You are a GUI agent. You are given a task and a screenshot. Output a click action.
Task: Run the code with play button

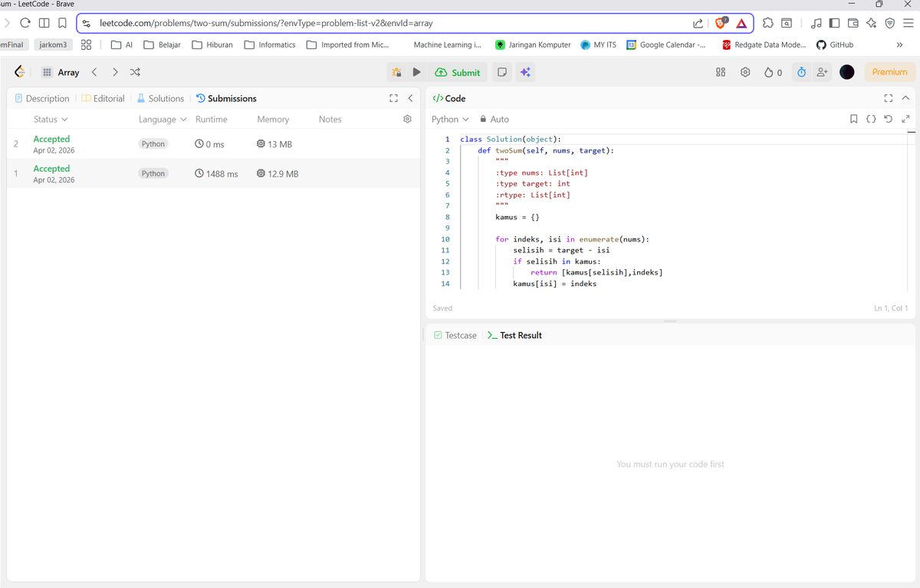coord(416,72)
